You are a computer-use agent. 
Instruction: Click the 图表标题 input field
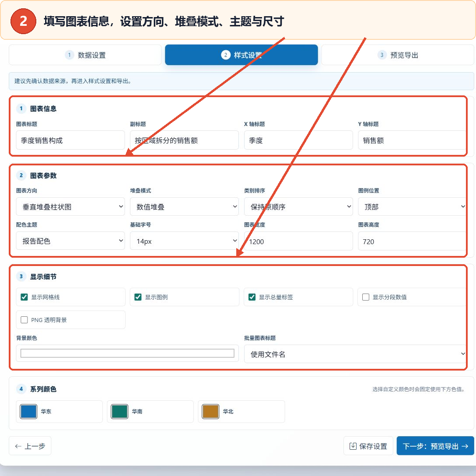point(70,140)
